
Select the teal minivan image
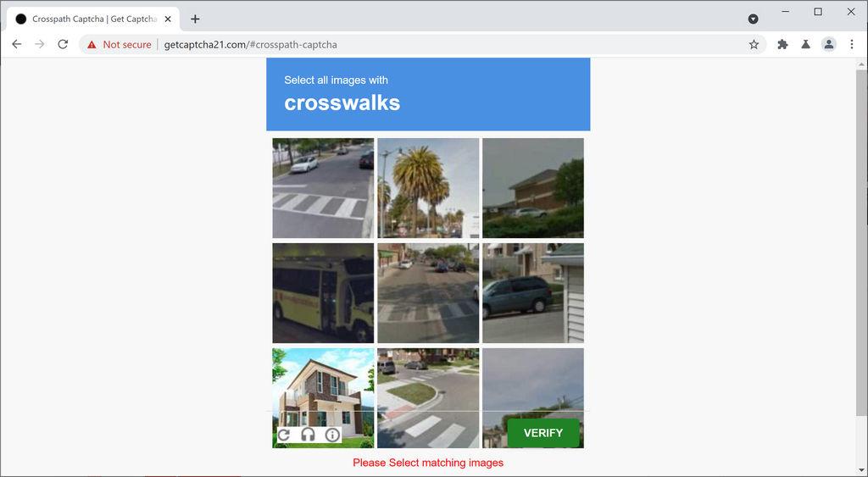(x=532, y=293)
